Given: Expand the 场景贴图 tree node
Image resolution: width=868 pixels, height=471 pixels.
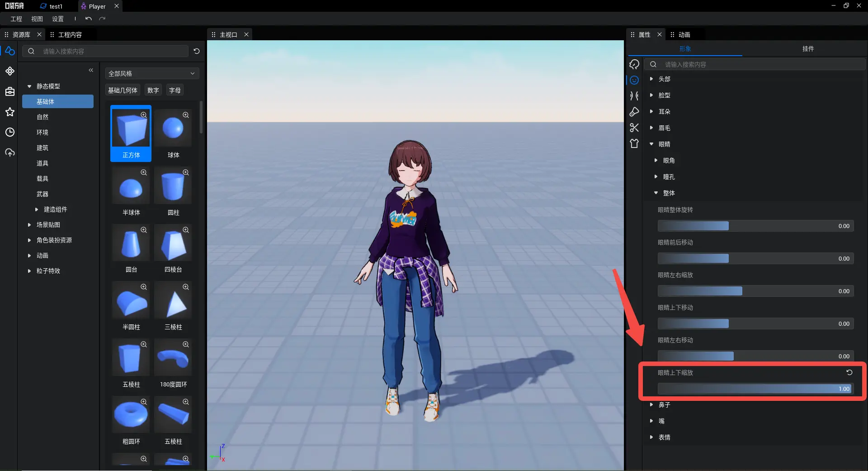Looking at the screenshot, I should point(29,225).
